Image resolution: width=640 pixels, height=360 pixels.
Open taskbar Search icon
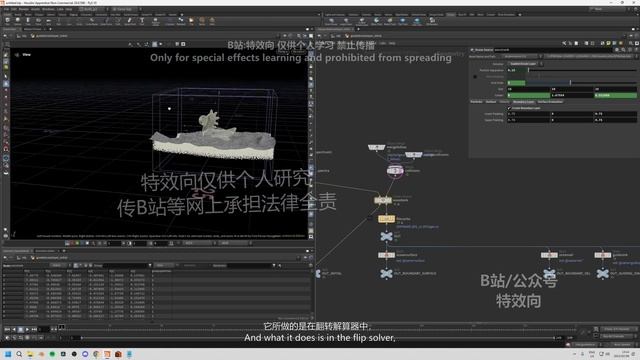pyautogui.click(x=19, y=354)
